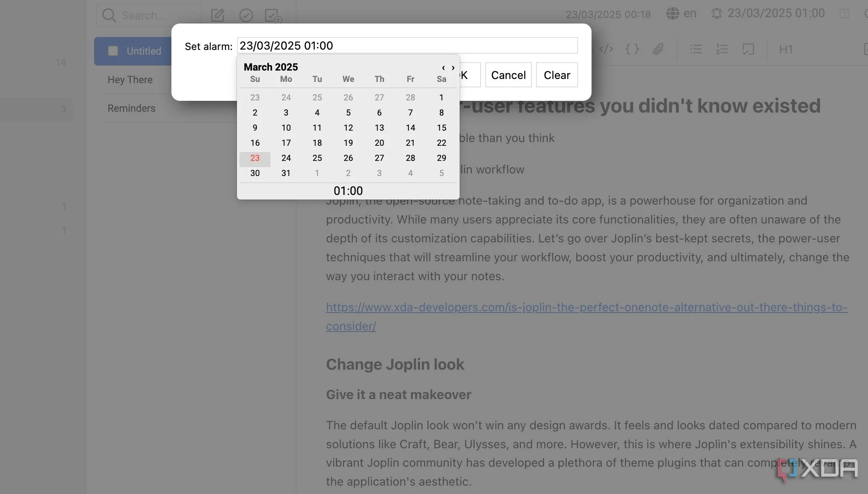Select March 15 in the calendar
868x494 pixels.
441,128
